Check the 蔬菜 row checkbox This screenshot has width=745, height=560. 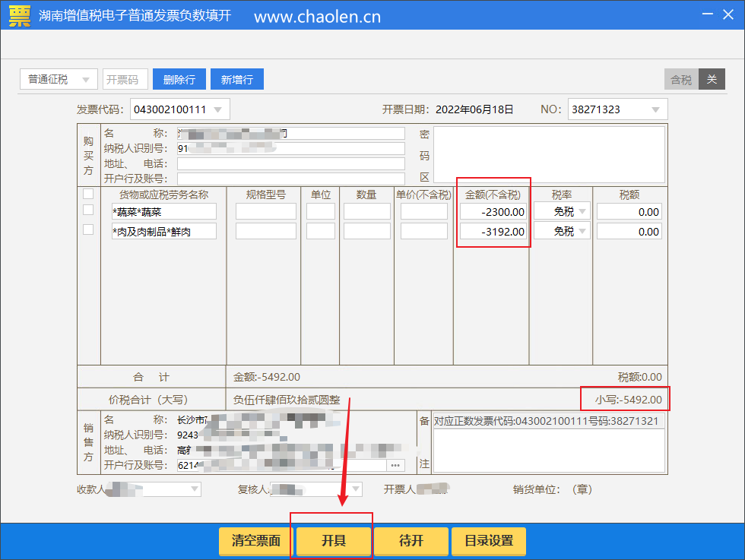(x=88, y=210)
